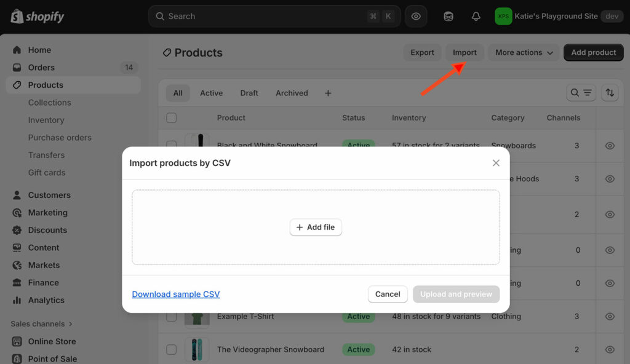This screenshot has width=630, height=364.
Task: Expand Sales channels section
Action: pyautogui.click(x=42, y=324)
